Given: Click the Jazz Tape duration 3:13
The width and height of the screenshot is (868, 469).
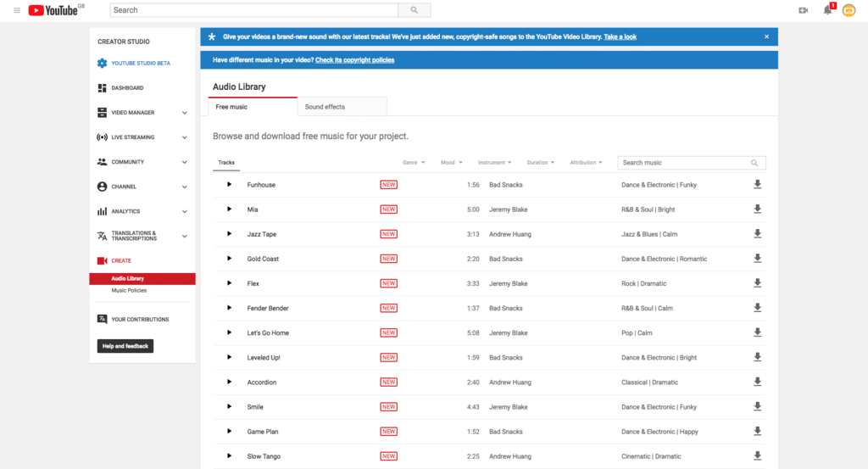Looking at the screenshot, I should (x=473, y=234).
